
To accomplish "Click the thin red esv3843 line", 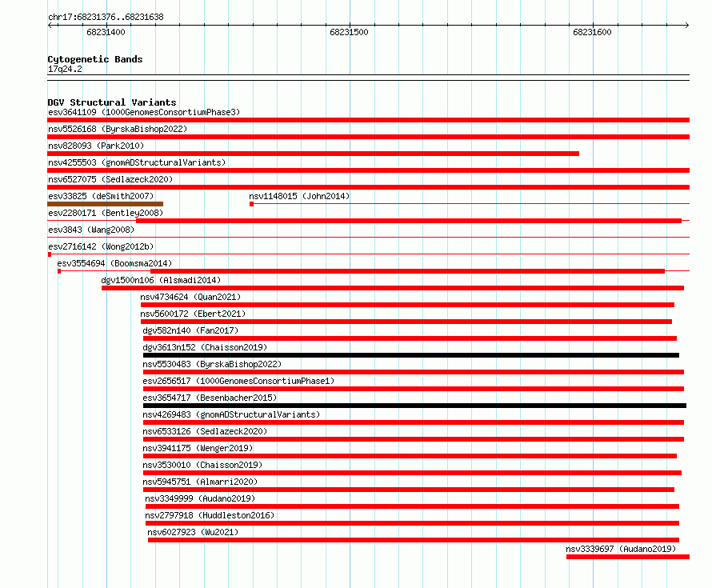I will [x=368, y=237].
